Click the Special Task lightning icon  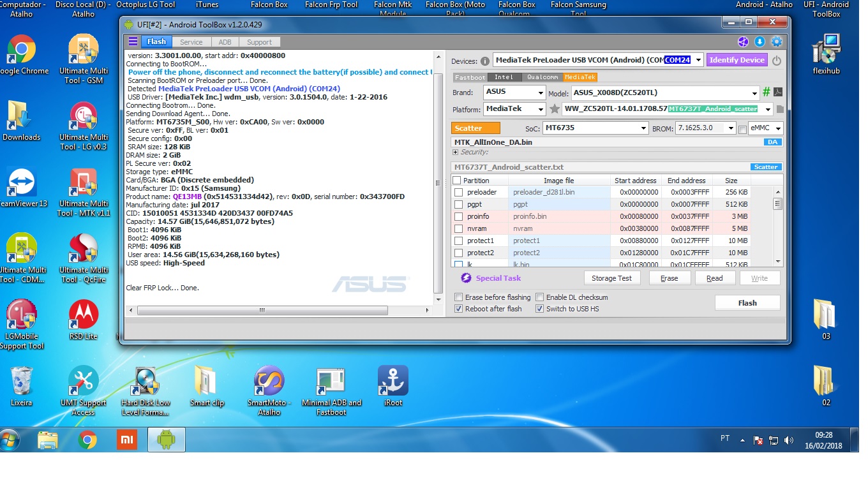[x=466, y=278]
